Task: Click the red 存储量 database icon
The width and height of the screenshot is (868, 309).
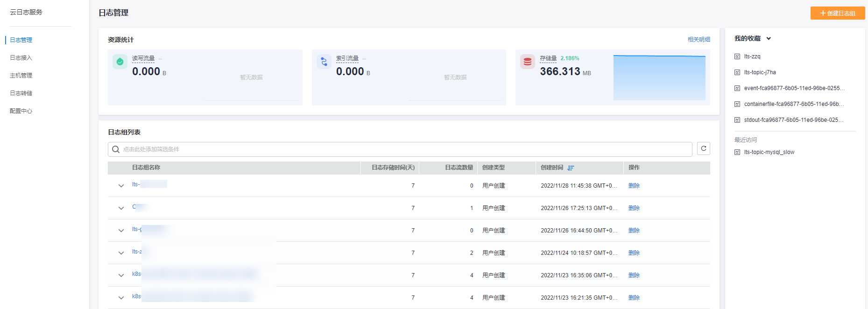Action: click(x=527, y=62)
